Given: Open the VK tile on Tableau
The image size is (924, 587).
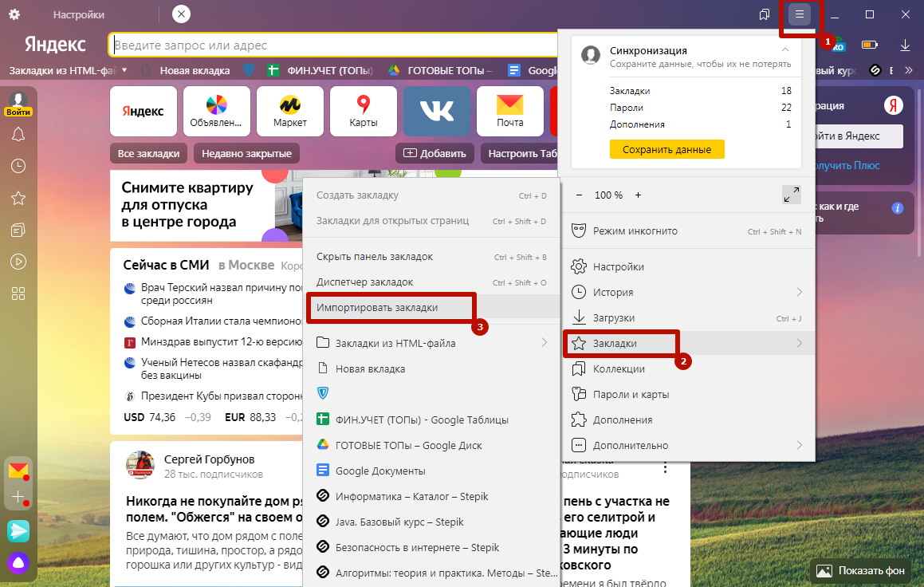Looking at the screenshot, I should coord(436,111).
